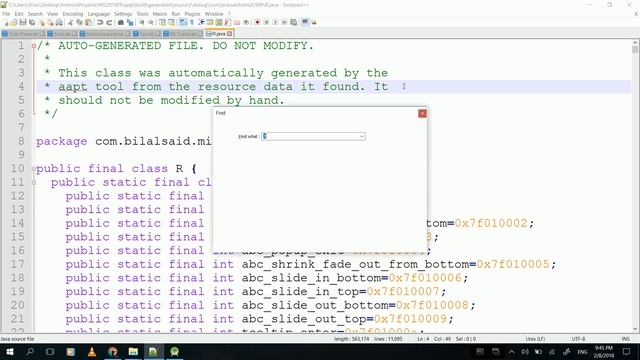
Task: Click the vertical scrollbar down arrow
Action: click(x=635, y=329)
